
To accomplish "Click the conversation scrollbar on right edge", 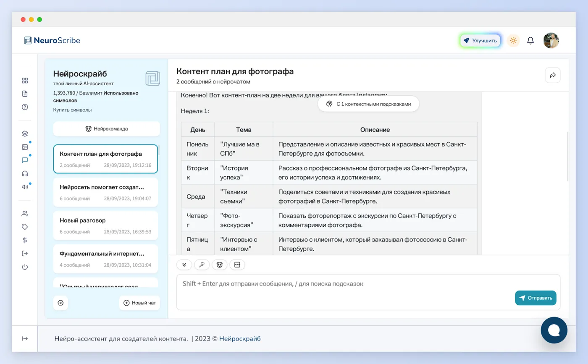I will 567,156.
